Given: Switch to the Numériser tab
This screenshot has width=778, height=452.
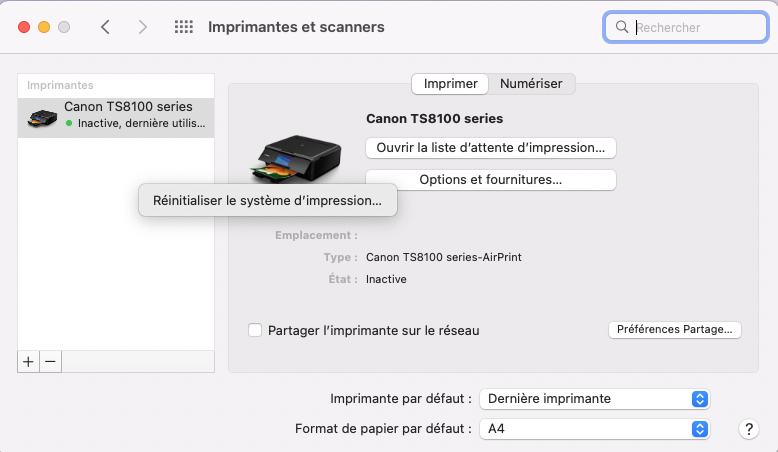Looking at the screenshot, I should coord(531,84).
